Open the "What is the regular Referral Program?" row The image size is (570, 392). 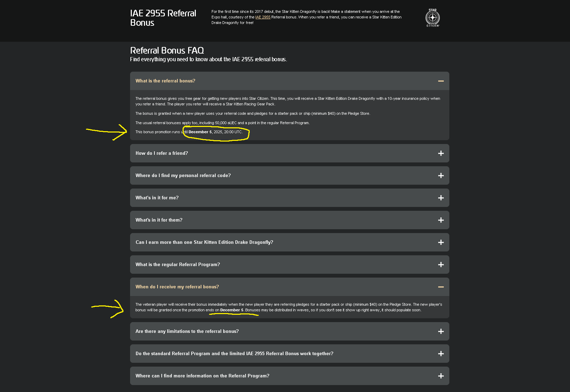tap(178, 265)
